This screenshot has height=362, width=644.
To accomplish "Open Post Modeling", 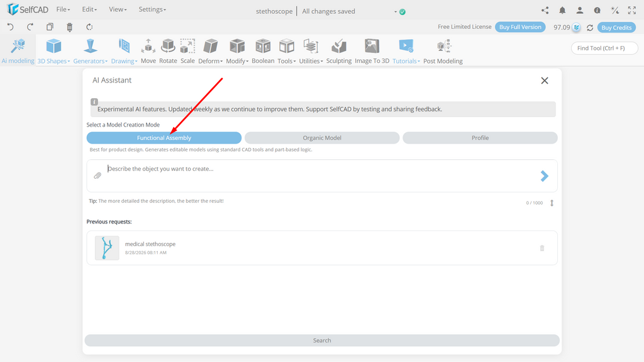I will (443, 51).
